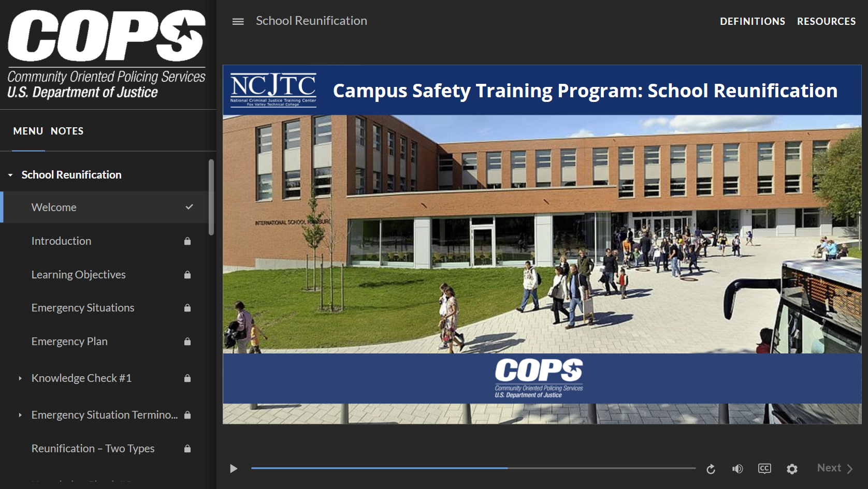Switch to the MENU tab
The width and height of the screenshot is (868, 489).
[28, 131]
